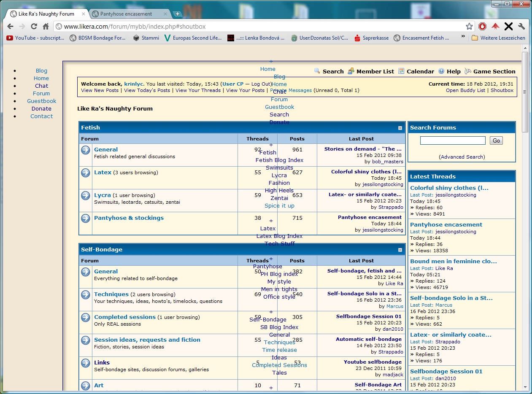Viewport: 532px width, 394px height.
Task: Open the Weitere Lesezeichen bookmarks folder
Action: tap(498, 38)
